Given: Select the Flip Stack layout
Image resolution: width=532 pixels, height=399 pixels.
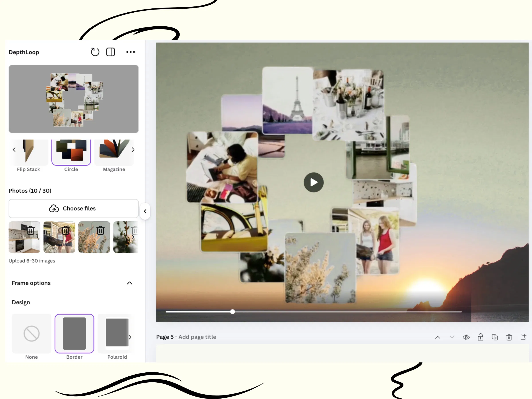Looking at the screenshot, I should (28, 156).
